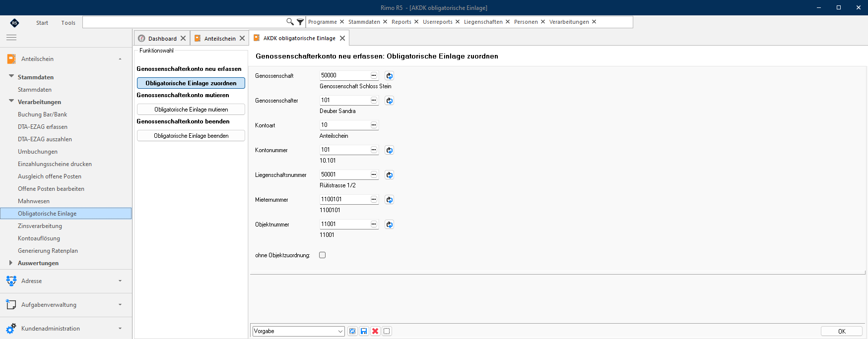Click the search magnifier icon
This screenshot has width=868, height=339.
click(x=290, y=22)
